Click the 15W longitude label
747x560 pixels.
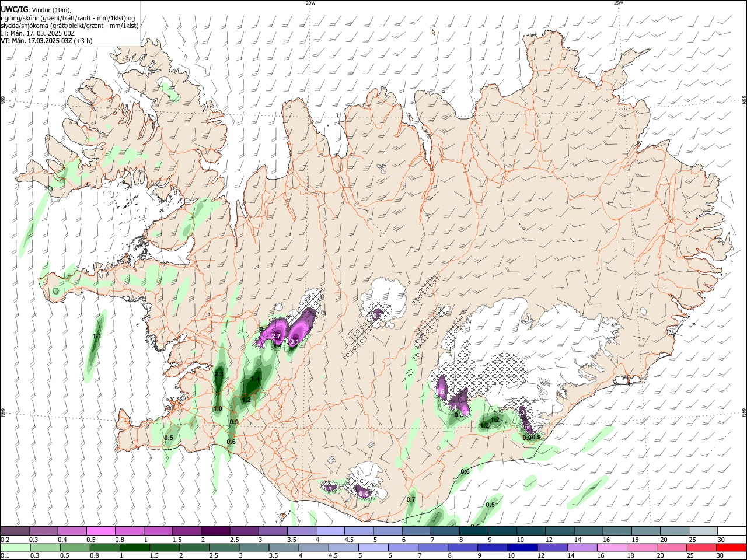[618, 3]
